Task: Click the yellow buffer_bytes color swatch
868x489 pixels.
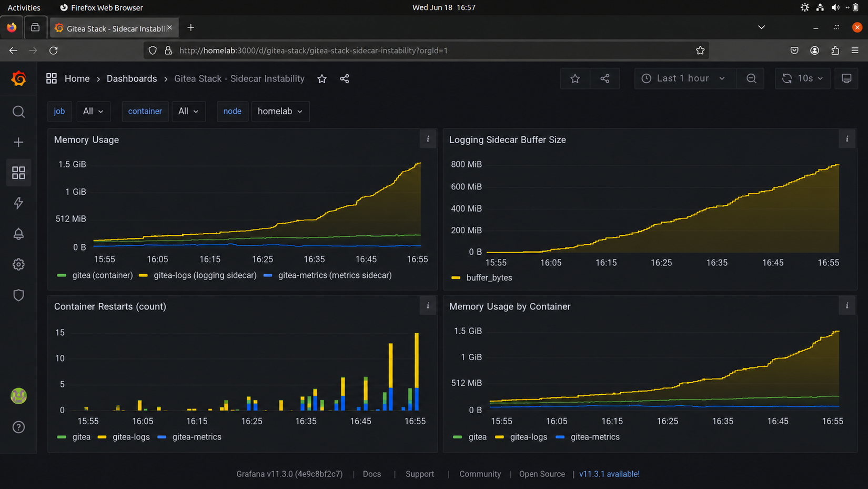Action: [456, 277]
